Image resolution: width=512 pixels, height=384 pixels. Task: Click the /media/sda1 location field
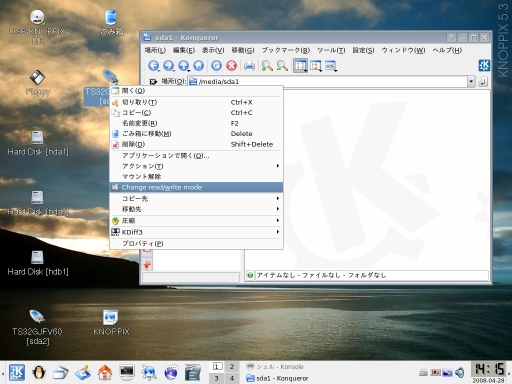point(327,81)
